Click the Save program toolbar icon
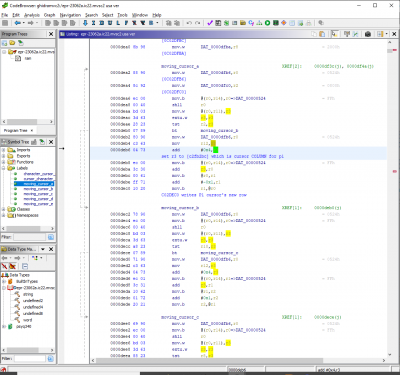This screenshot has height=375, width=400. point(5,23)
